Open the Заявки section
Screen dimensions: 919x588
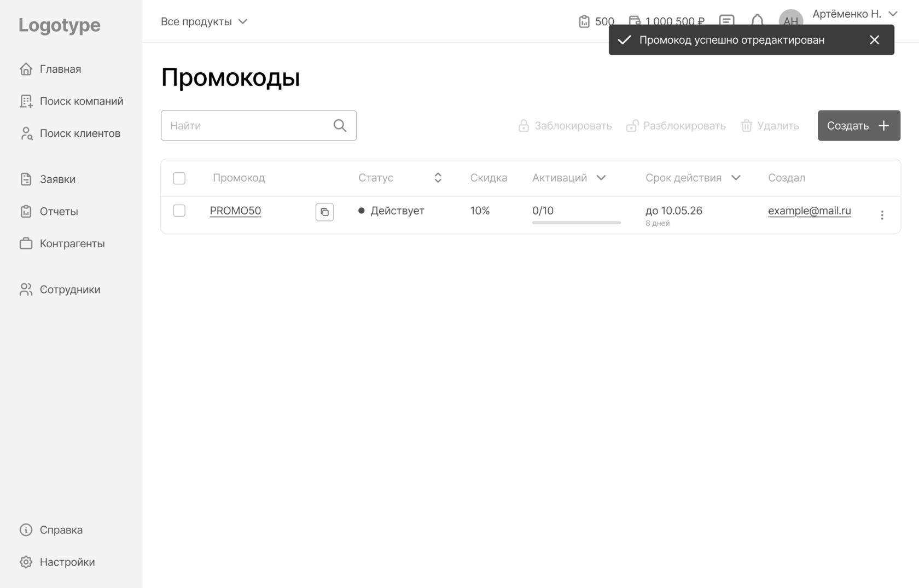[x=47, y=179]
